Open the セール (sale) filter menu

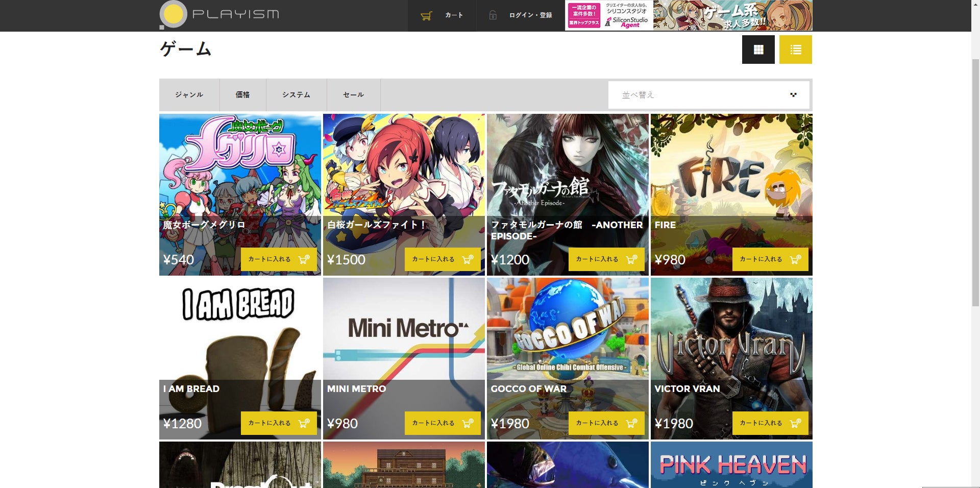pos(353,95)
